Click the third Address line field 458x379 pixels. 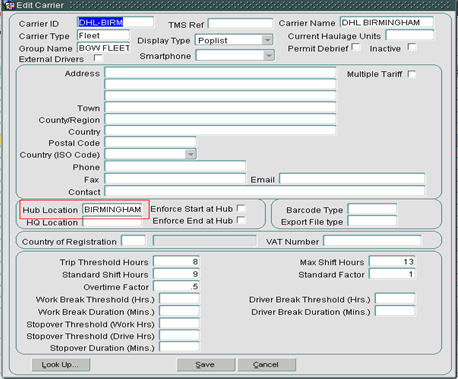pyautogui.click(x=220, y=96)
